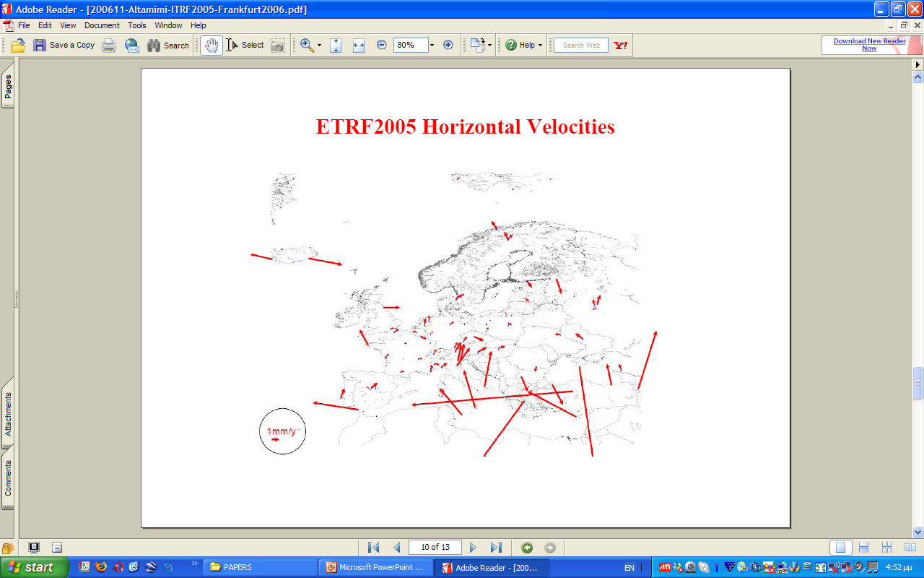Click the Yahoo search icon
The width and height of the screenshot is (924, 578).
point(620,45)
